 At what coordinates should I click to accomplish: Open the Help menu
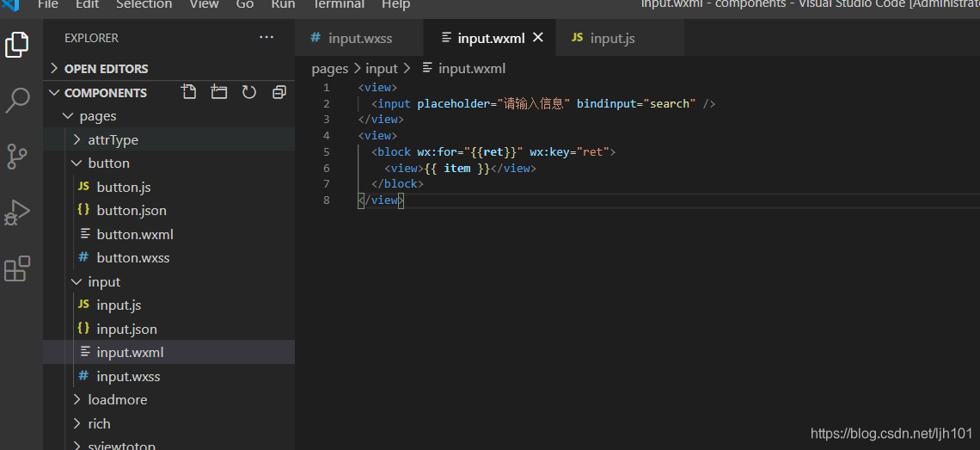click(395, 5)
